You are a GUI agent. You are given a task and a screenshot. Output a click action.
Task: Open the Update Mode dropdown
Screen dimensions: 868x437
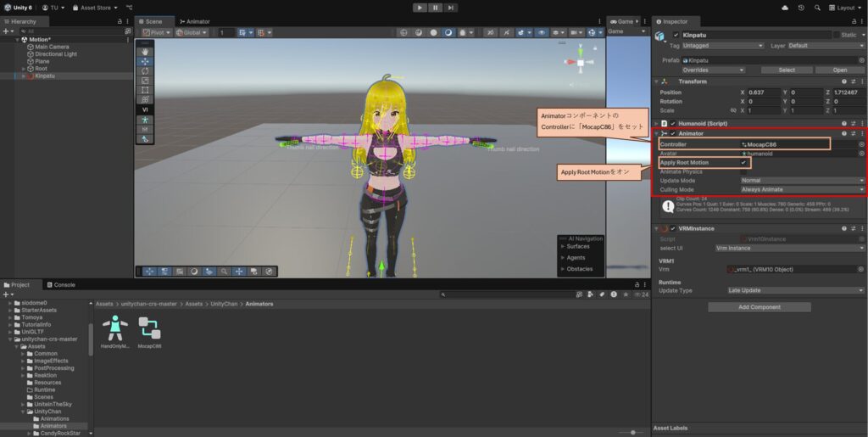(803, 181)
